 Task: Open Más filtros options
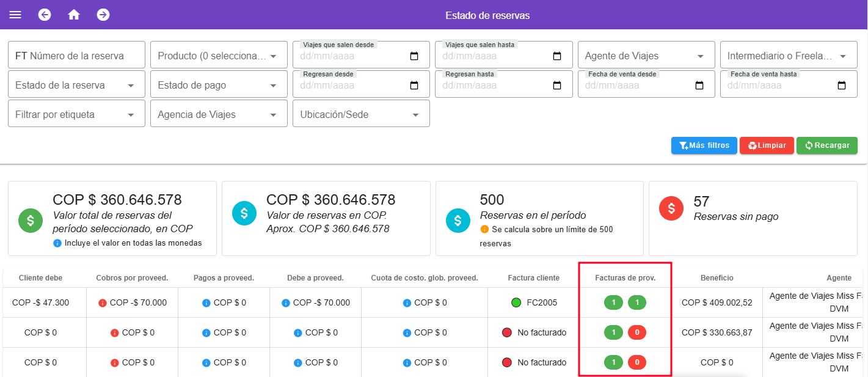pyautogui.click(x=704, y=145)
